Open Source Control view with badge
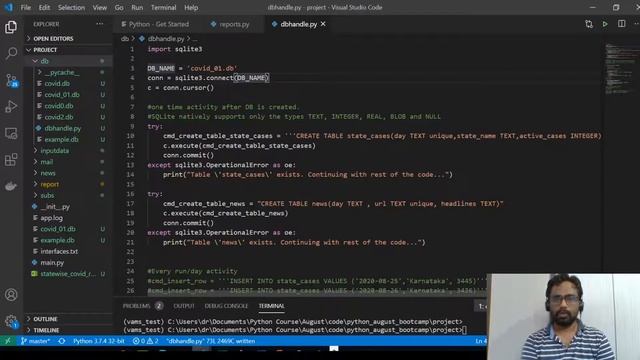 click(x=11, y=80)
